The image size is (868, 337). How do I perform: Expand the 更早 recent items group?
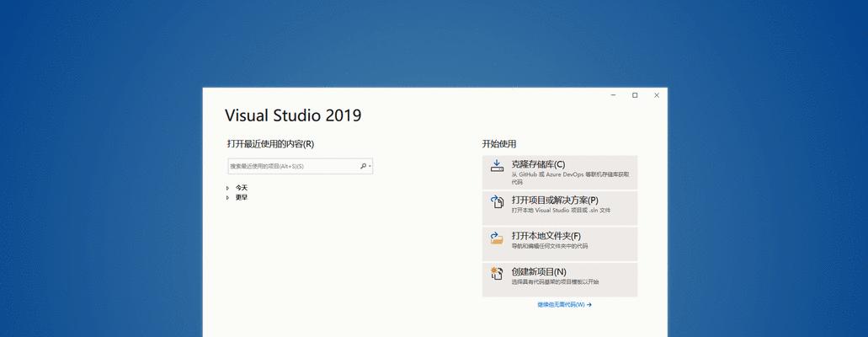(x=227, y=197)
